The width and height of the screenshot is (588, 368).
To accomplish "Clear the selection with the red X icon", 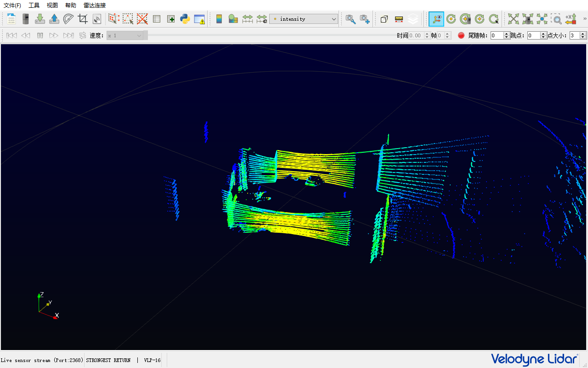I will click(x=142, y=19).
